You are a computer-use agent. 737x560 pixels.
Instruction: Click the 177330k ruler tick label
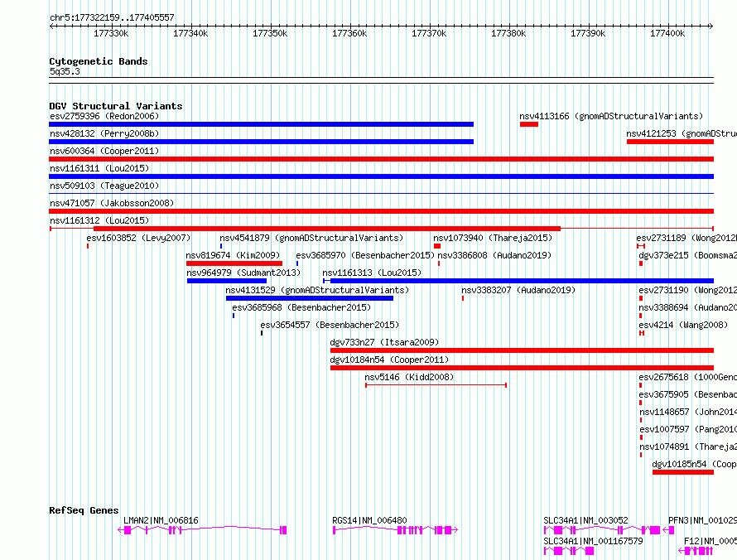pos(111,33)
